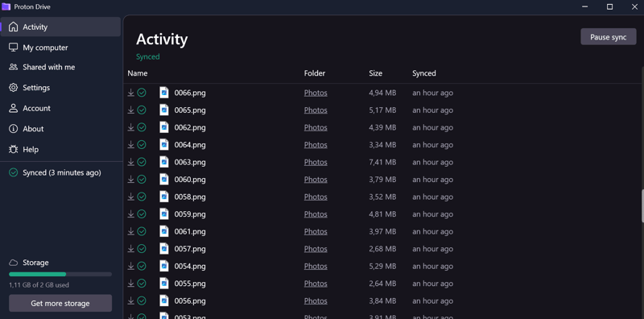Open the Photos folder link for 0064.png
Screen dimensions: 644x319
316,145
